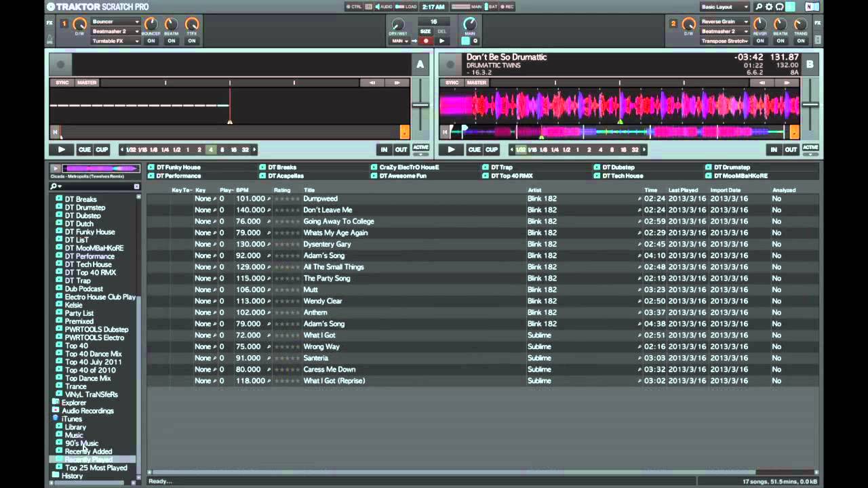Select the CraZy ElecTrO HousE favorite
Screen dimensions: 868x488
point(409,167)
